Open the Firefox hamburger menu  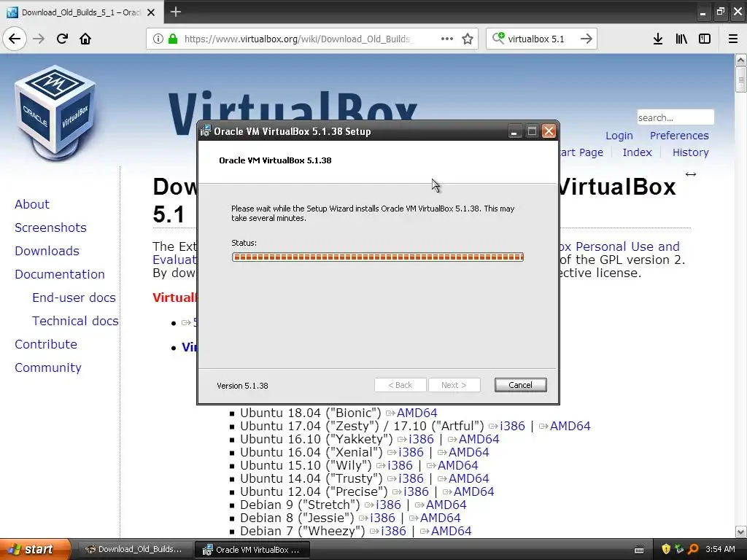[733, 39]
